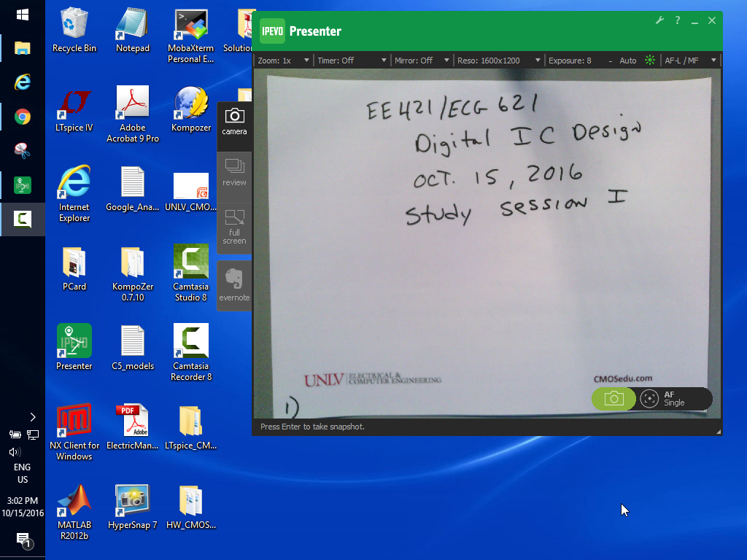Viewport: 747px width, 560px height.
Task: Open the Google_Ana... text file
Action: [x=133, y=189]
